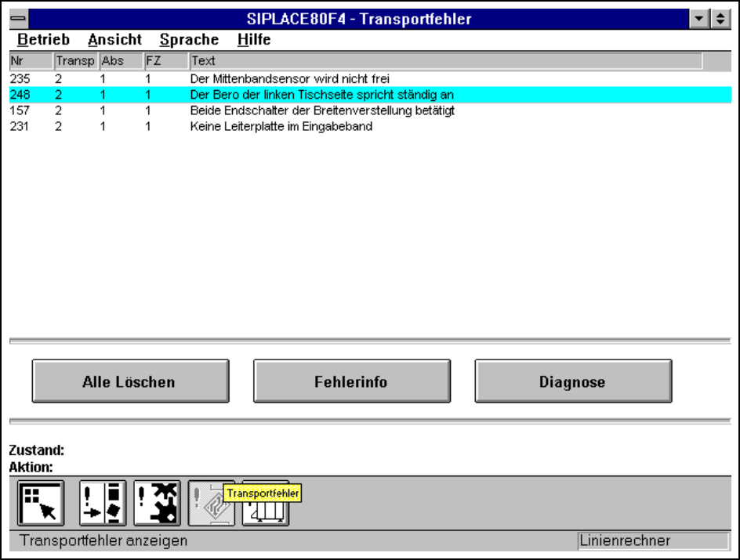
Task: Open the Sprache menu
Action: point(189,40)
